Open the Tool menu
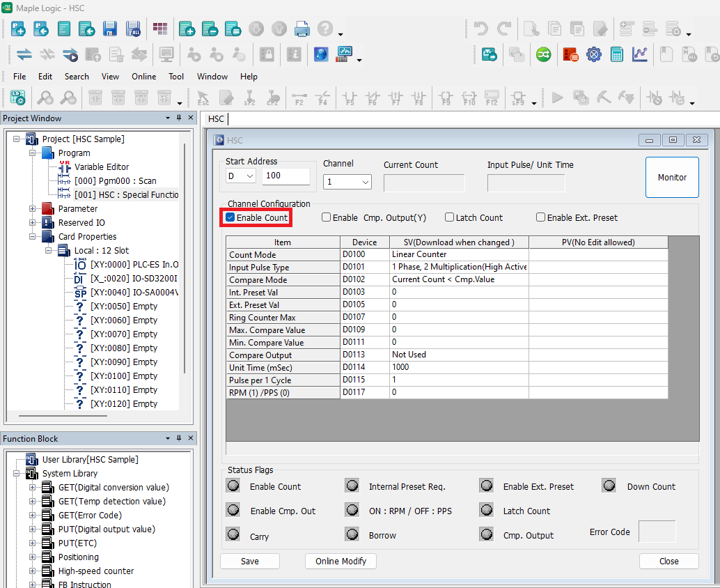 (176, 77)
